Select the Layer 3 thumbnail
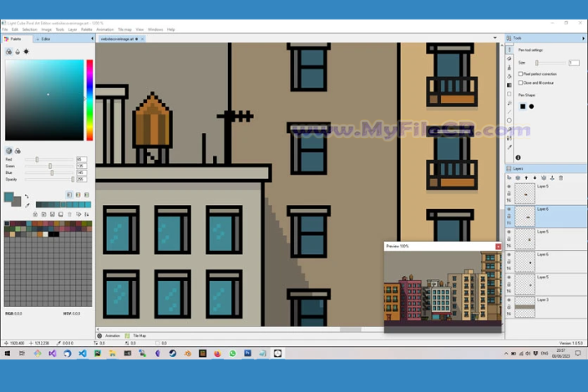This screenshot has width=588, height=392. (x=524, y=307)
